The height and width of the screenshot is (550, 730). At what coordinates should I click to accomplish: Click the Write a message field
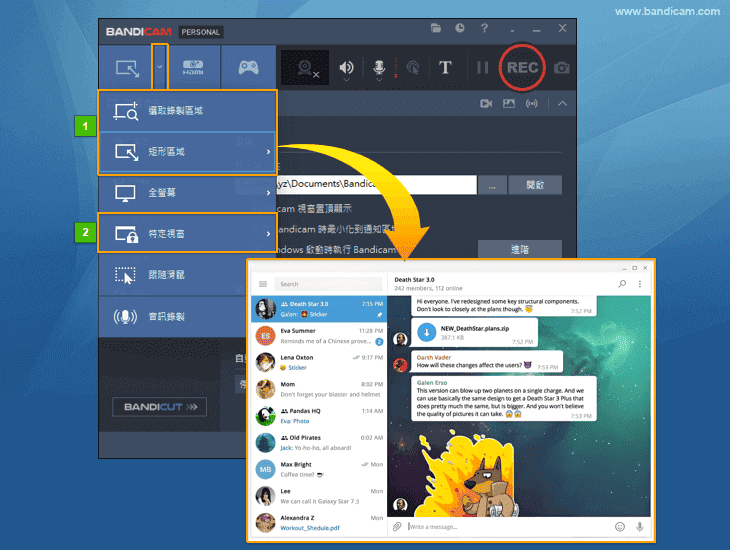point(507,527)
